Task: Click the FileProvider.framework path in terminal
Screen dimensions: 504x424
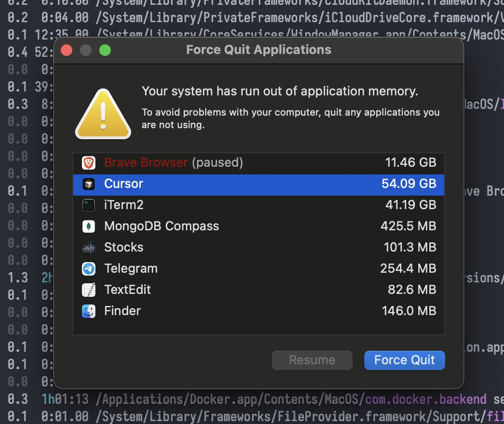Action: 299,417
